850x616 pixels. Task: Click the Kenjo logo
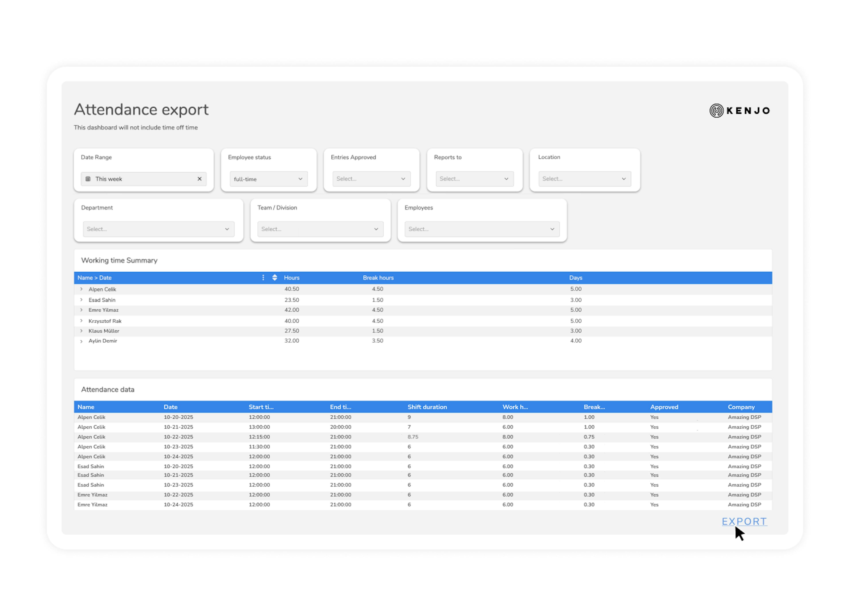(x=740, y=110)
